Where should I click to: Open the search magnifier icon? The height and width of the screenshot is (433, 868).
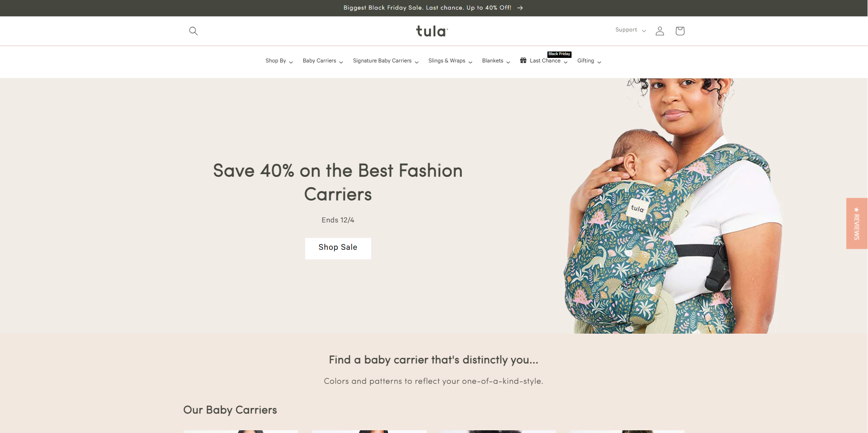point(194,31)
